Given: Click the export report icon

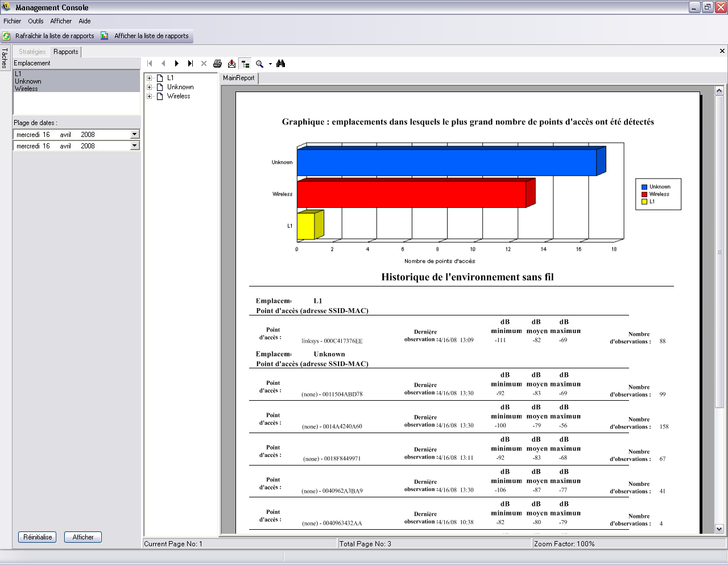Looking at the screenshot, I should 231,64.
